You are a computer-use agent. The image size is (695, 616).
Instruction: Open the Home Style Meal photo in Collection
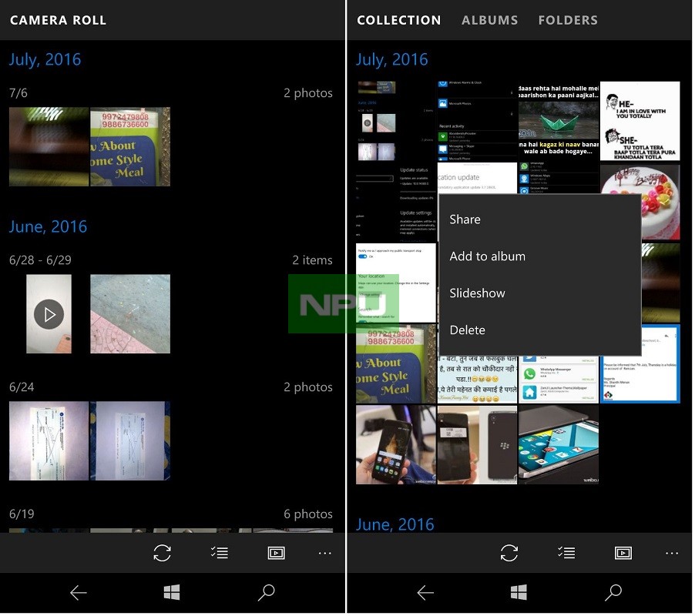click(397, 364)
